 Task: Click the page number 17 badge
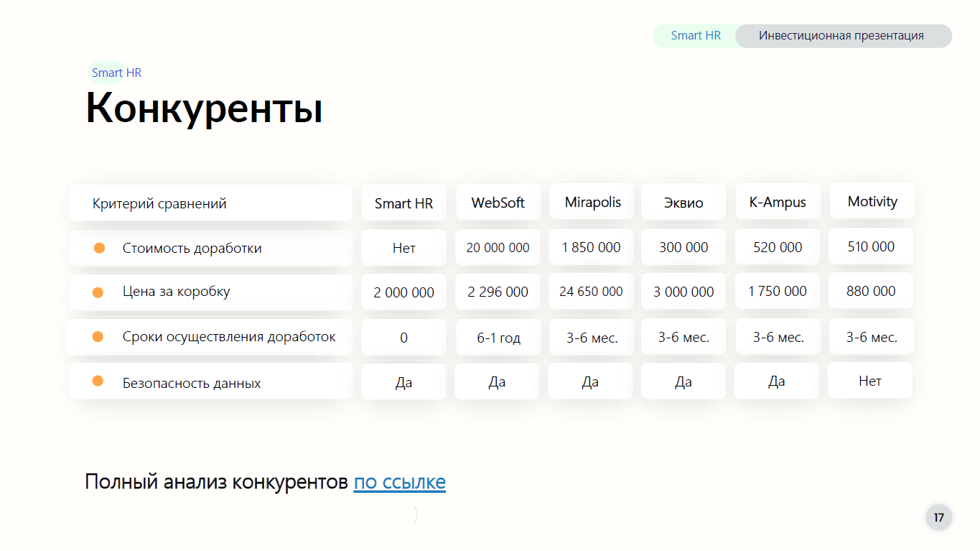click(x=938, y=517)
